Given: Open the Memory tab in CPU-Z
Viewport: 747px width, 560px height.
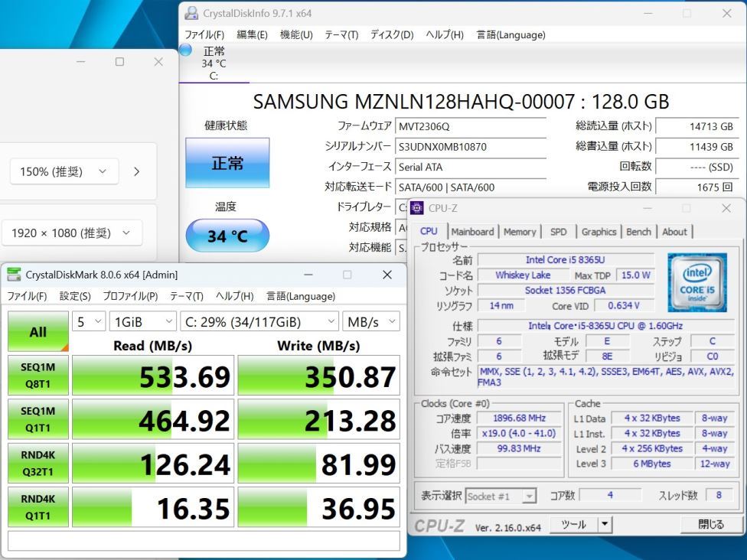Looking at the screenshot, I should point(520,232).
